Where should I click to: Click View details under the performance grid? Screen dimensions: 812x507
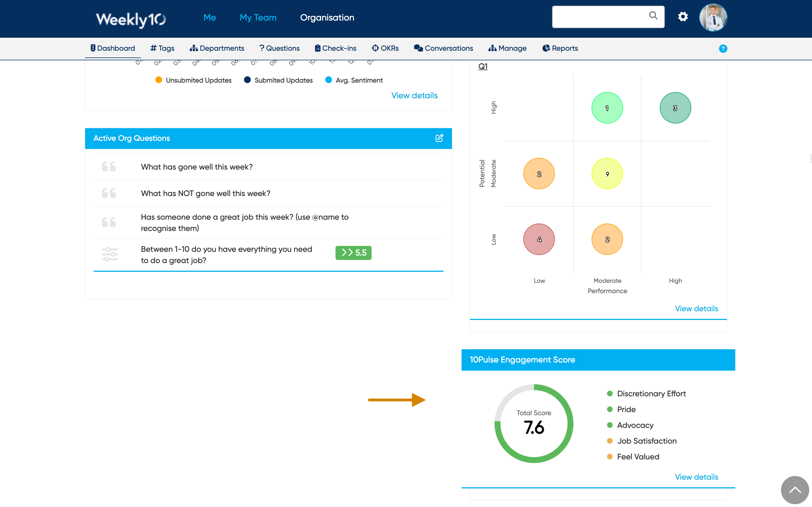696,308
